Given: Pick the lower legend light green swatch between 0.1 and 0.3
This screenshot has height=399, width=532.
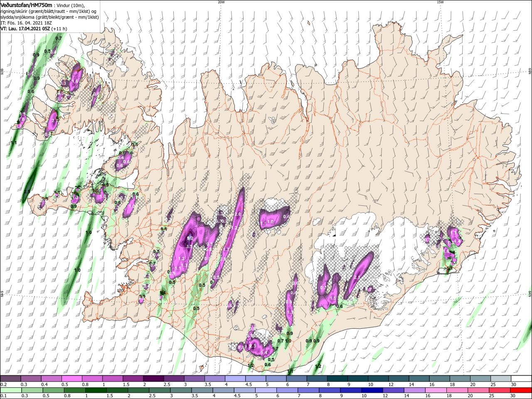Looking at the screenshot, I should pyautogui.click(x=11, y=390).
